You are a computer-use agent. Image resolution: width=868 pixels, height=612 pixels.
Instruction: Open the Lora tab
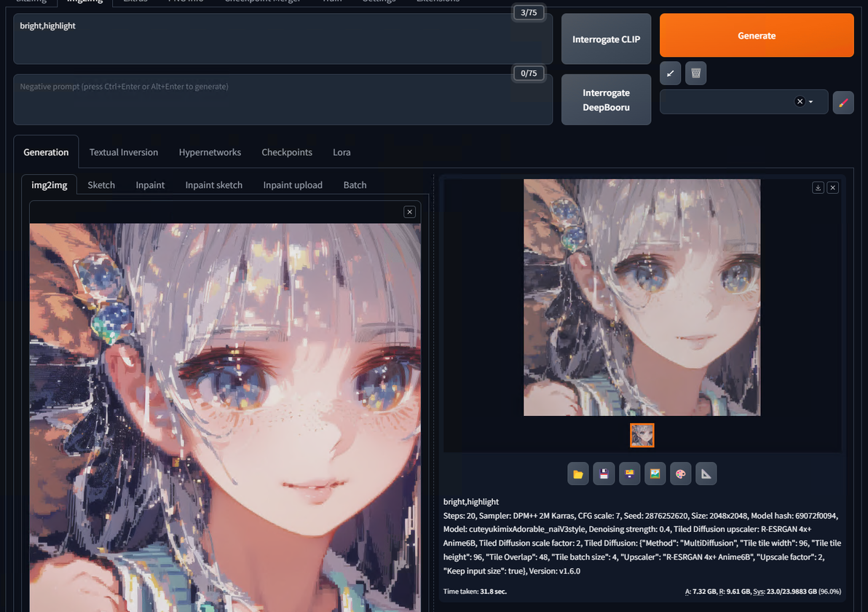(342, 152)
